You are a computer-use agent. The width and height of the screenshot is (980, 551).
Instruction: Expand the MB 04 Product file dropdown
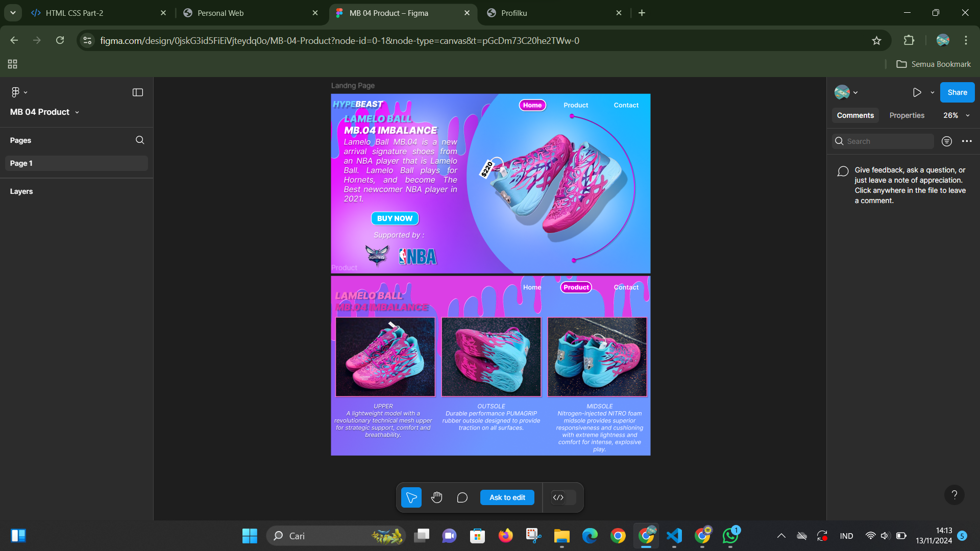(x=77, y=112)
